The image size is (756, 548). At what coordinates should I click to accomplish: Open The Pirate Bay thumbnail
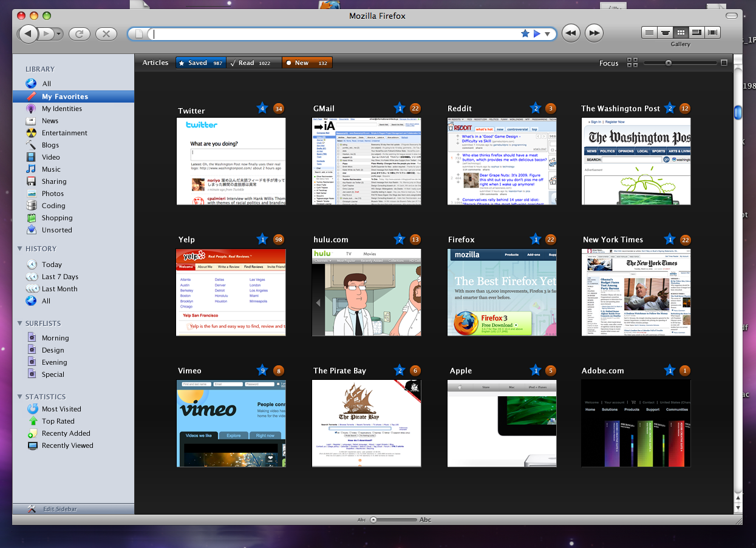pyautogui.click(x=366, y=424)
